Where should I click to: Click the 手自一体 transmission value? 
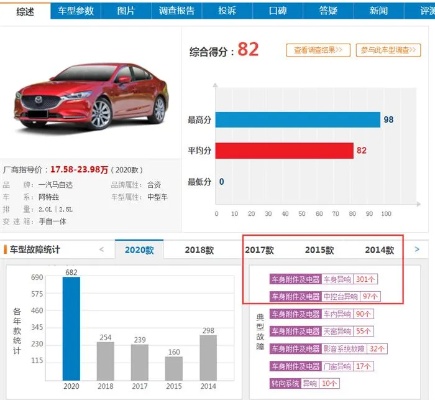click(52, 221)
